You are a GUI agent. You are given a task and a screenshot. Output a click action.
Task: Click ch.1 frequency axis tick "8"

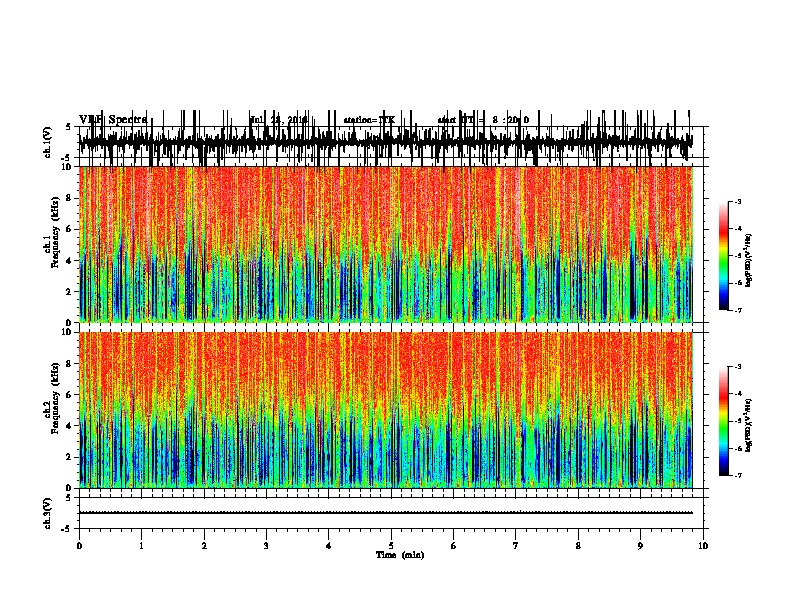pos(70,198)
